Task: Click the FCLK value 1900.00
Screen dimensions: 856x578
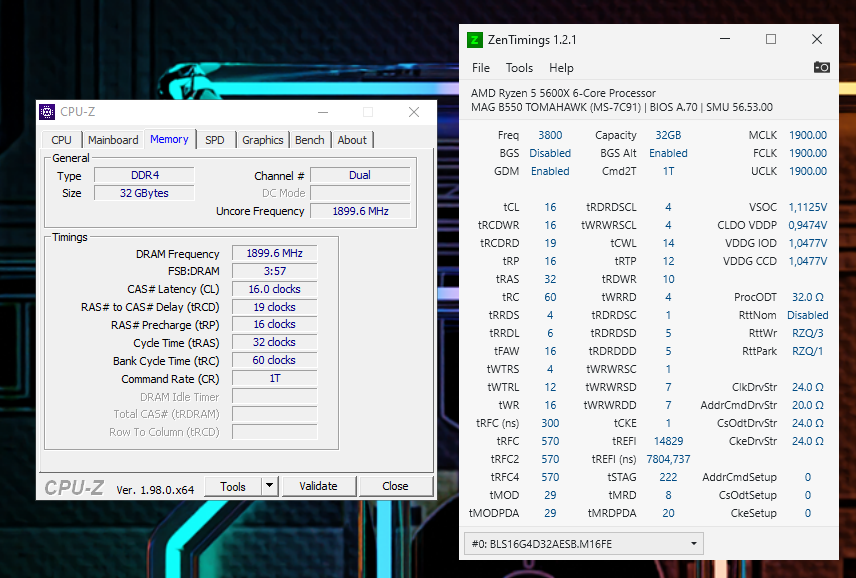Action: pyautogui.click(x=808, y=153)
